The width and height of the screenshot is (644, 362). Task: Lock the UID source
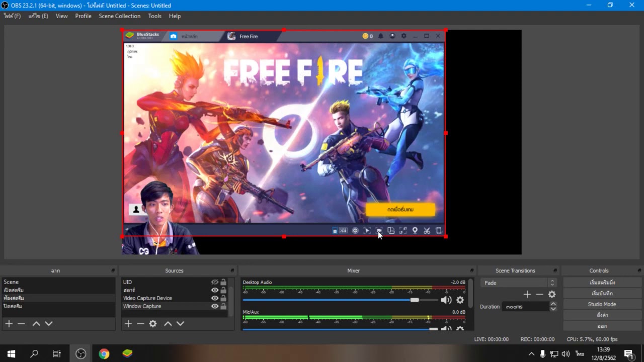223,282
